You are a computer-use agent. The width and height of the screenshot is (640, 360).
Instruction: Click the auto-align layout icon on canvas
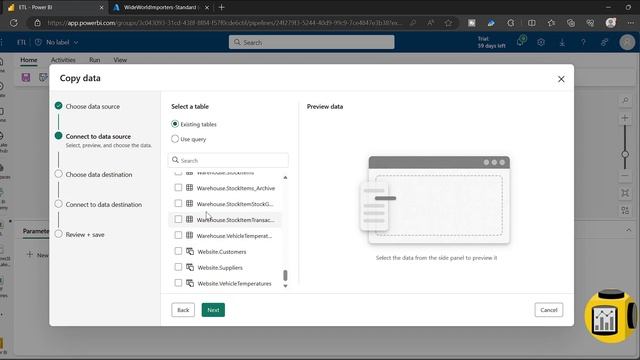coord(625,210)
